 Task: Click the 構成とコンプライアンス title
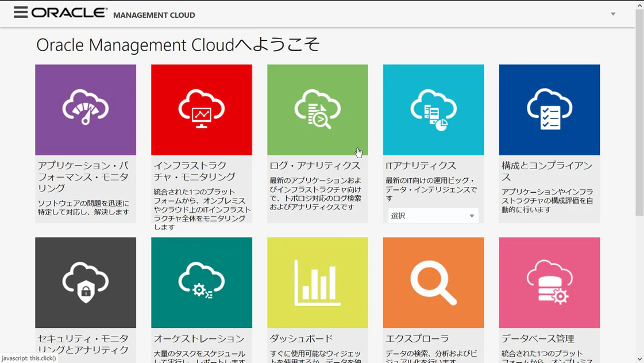pyautogui.click(x=547, y=171)
